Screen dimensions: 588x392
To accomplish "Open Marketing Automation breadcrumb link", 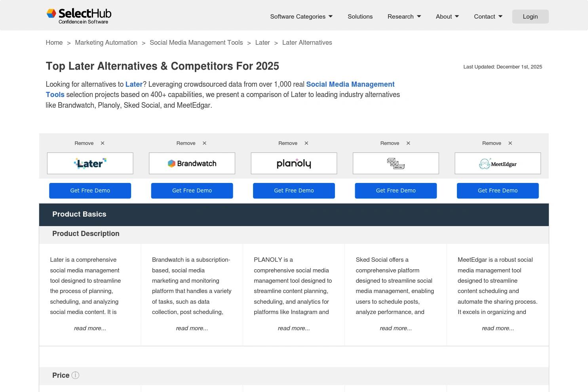I will tap(106, 43).
